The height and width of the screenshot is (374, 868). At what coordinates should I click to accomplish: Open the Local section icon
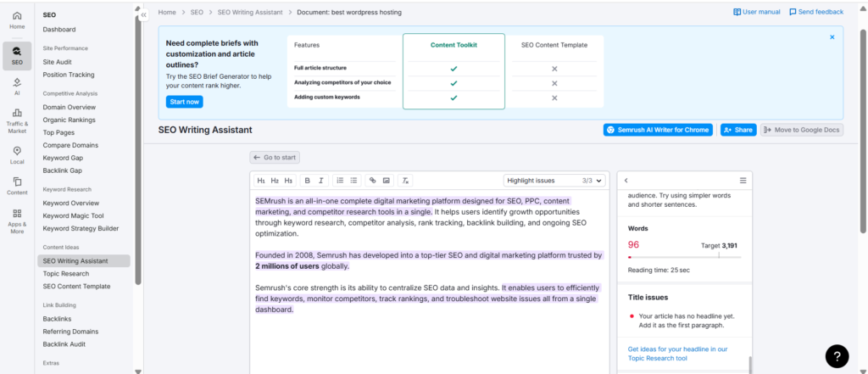(x=17, y=156)
